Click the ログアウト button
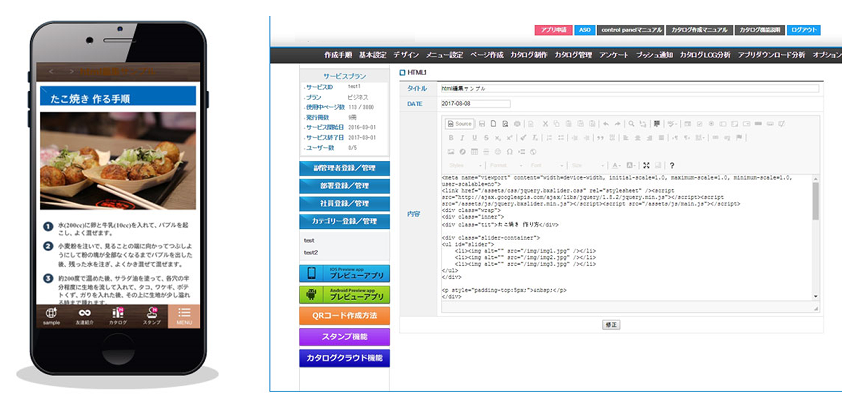 (804, 30)
